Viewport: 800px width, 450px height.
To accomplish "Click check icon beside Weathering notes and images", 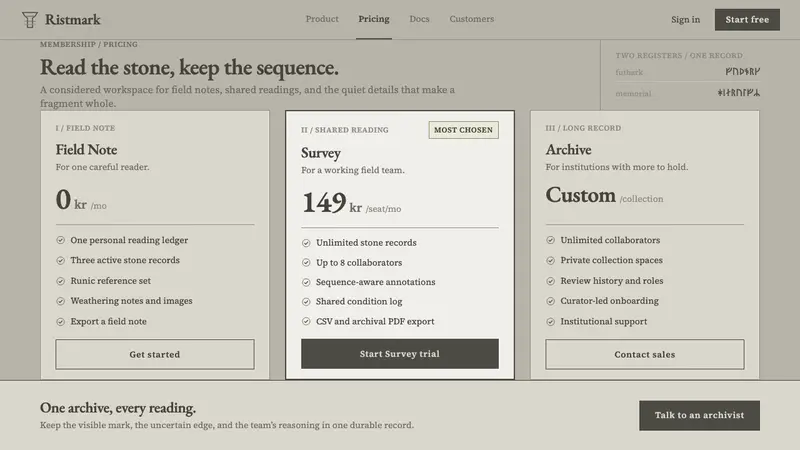I will pyautogui.click(x=61, y=301).
